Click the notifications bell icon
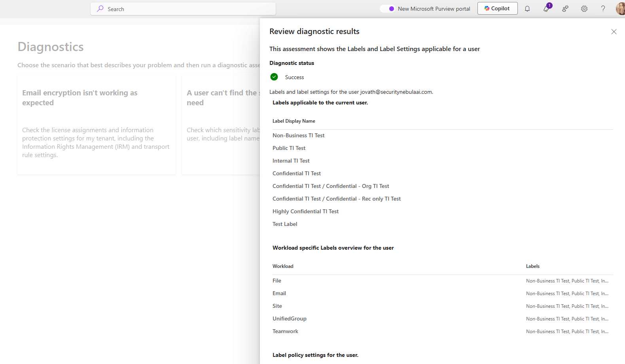 [x=527, y=9]
